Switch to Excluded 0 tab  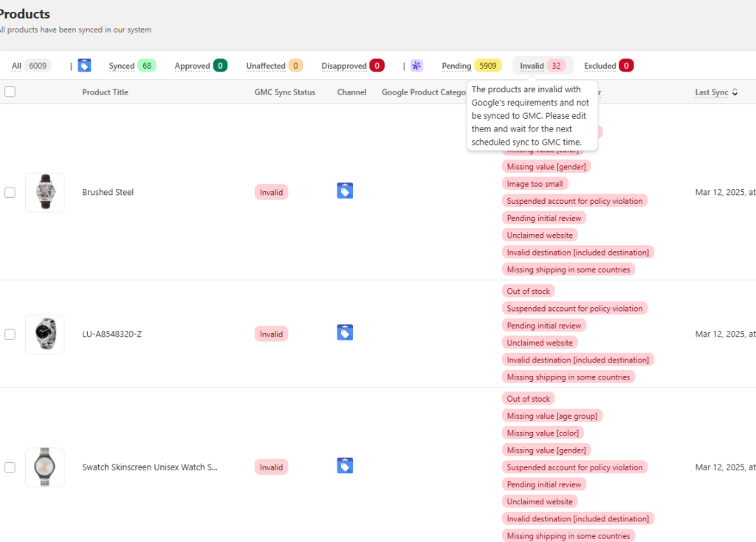(x=608, y=66)
